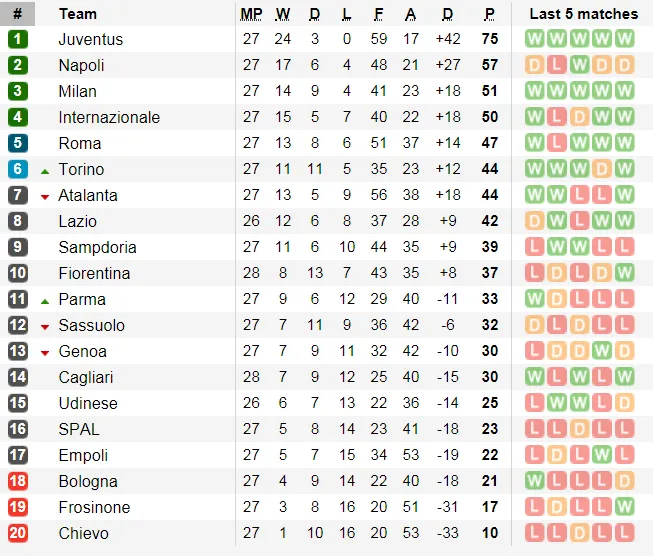Click Torino's light blue rank 6 badge
The image size is (653, 556).
pos(18,169)
